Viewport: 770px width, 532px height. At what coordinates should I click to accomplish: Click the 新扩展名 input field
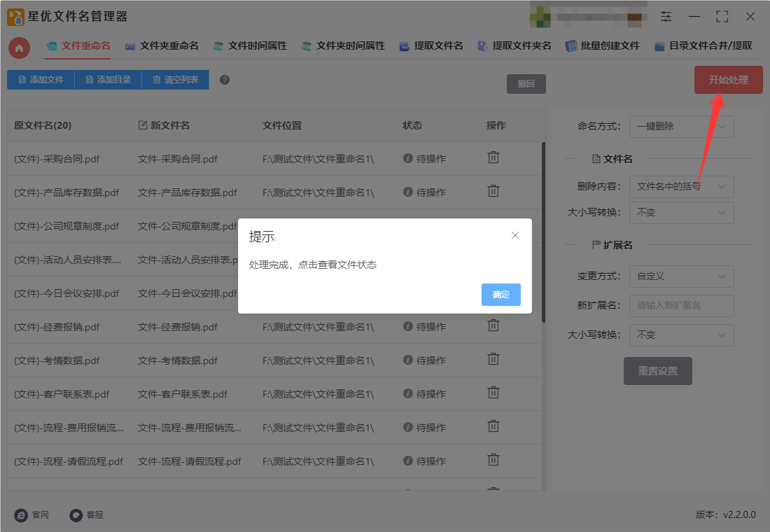(x=682, y=305)
